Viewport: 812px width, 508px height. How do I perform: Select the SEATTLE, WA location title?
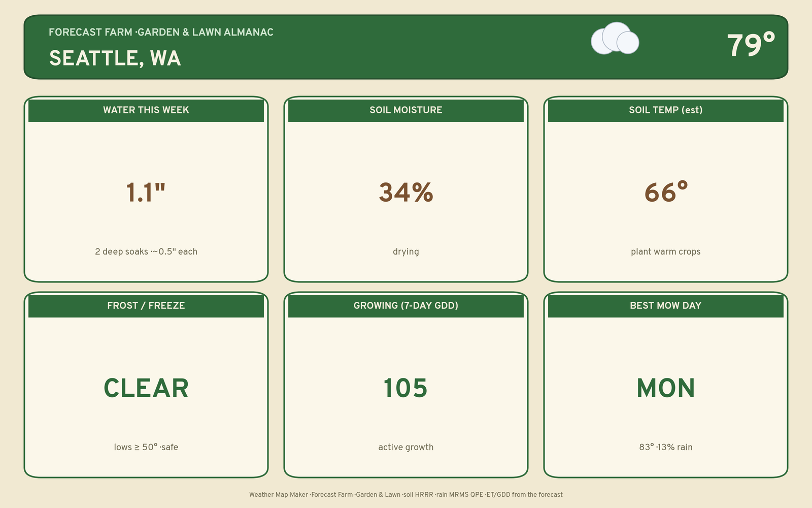click(x=115, y=58)
